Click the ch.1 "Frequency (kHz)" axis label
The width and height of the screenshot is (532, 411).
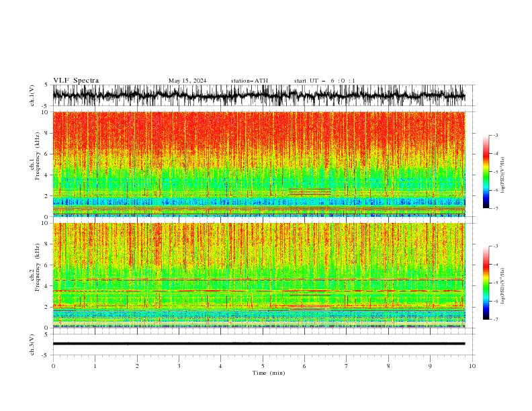coord(37,156)
